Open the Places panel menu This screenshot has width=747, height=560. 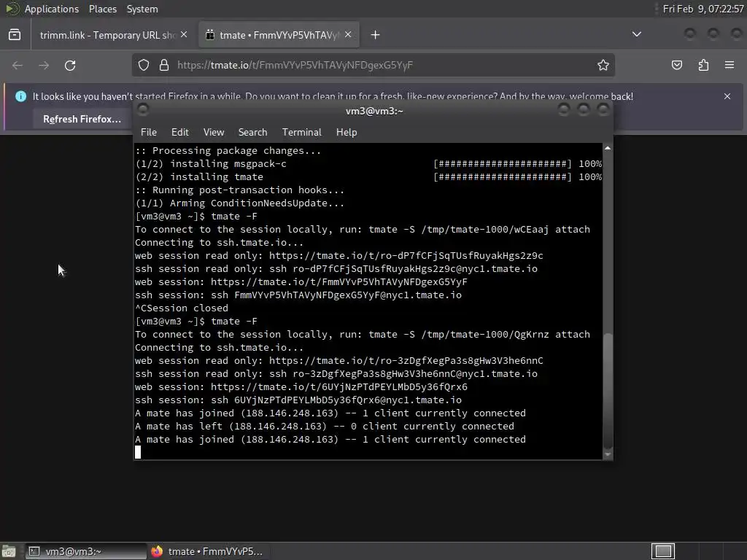[x=102, y=9]
